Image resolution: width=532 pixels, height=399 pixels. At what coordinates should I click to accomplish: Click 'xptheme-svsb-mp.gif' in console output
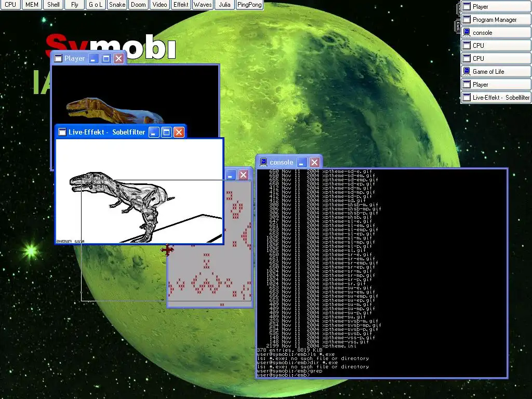point(352,325)
